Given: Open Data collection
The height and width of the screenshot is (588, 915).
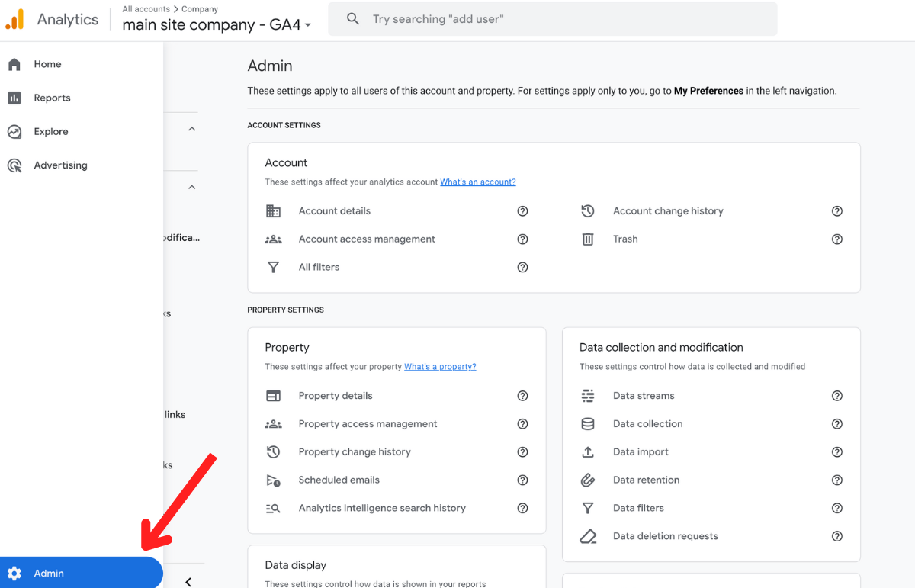Looking at the screenshot, I should [648, 423].
